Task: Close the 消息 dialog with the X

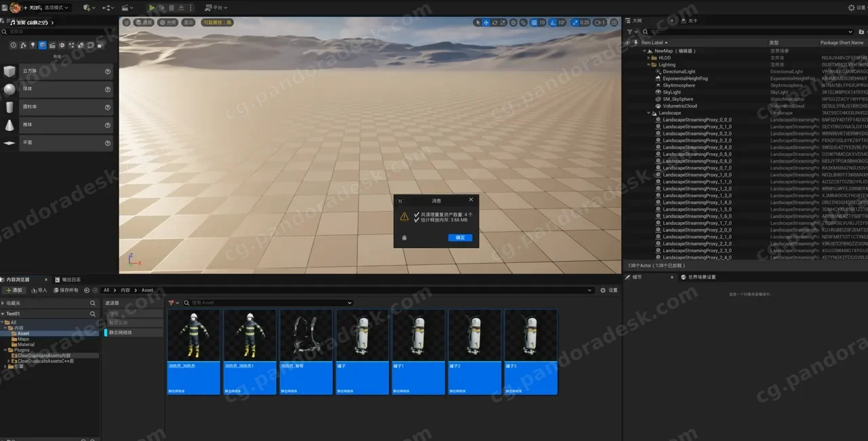Action: coord(471,200)
